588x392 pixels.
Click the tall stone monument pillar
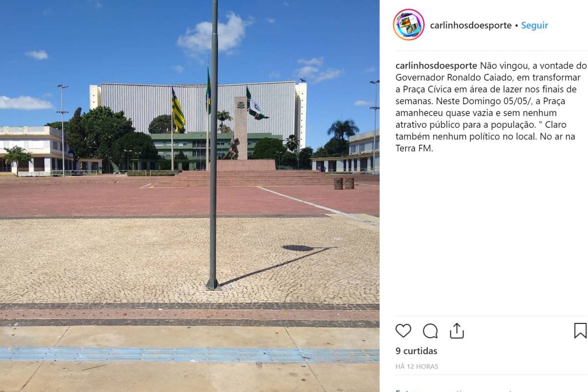[240, 127]
